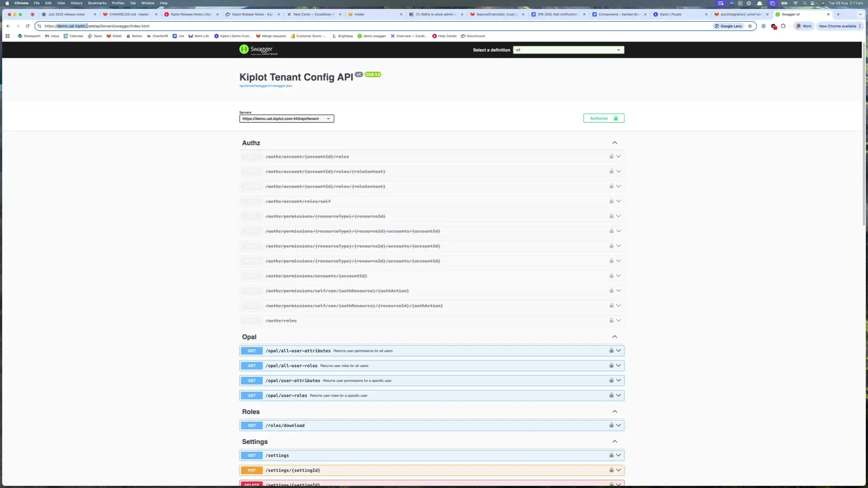
Task: Collapse the Opal section chevron
Action: click(614, 337)
